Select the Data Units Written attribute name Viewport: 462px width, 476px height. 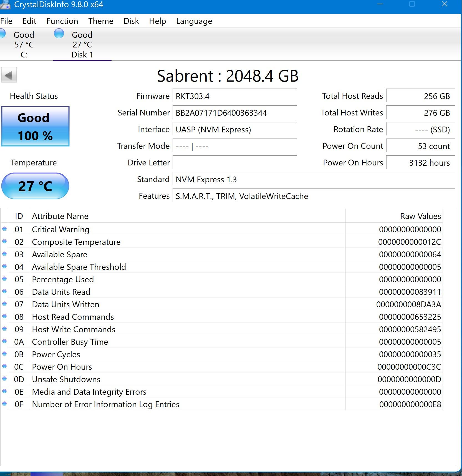(x=65, y=304)
